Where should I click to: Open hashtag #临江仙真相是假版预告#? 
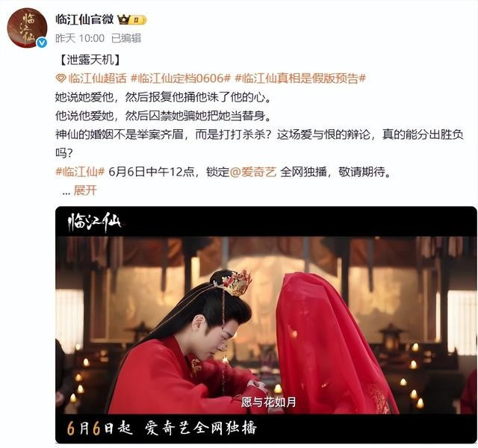coord(300,78)
